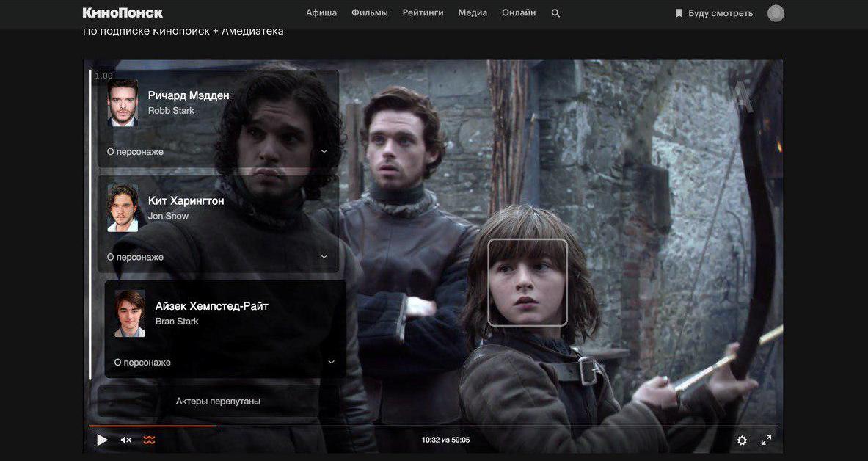The height and width of the screenshot is (461, 868).
Task: Click the search magnifier icon
Action: point(555,13)
